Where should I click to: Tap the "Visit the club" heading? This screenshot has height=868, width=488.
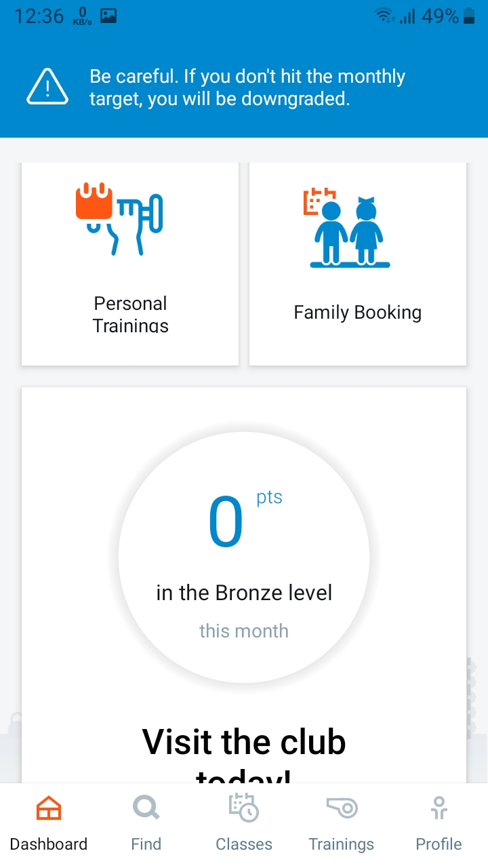[244, 742]
